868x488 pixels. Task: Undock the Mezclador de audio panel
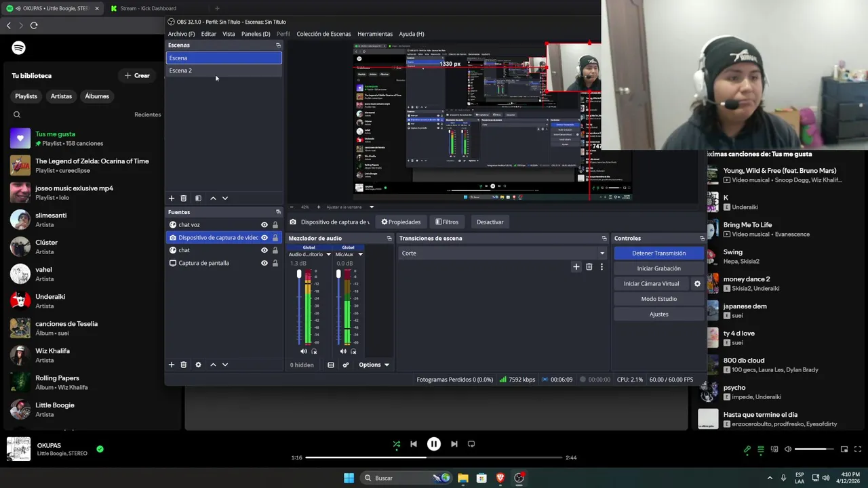pos(389,239)
